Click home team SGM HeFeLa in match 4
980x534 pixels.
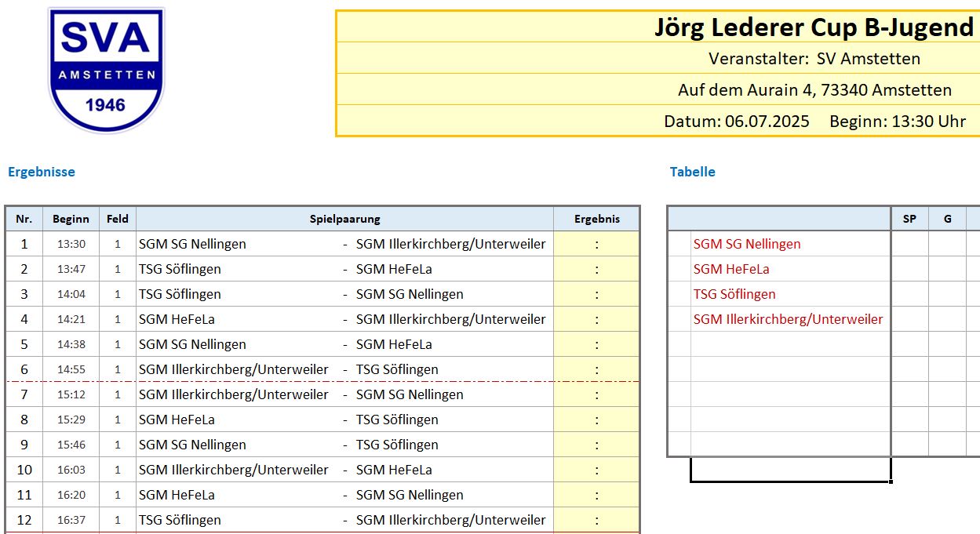pyautogui.click(x=177, y=319)
